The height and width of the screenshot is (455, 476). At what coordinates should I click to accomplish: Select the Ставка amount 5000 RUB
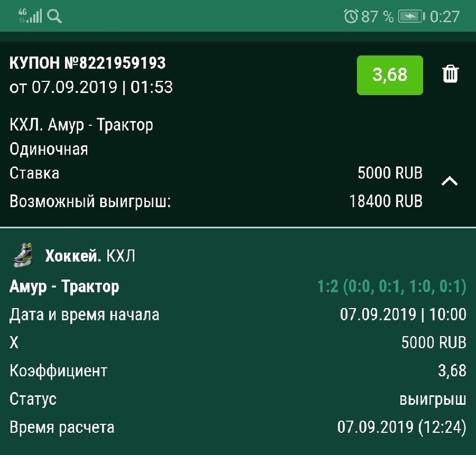point(390,173)
